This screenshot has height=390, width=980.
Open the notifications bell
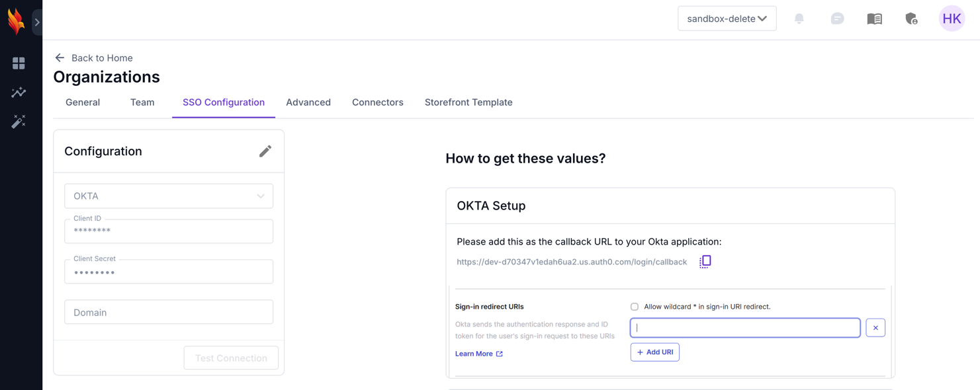799,19
